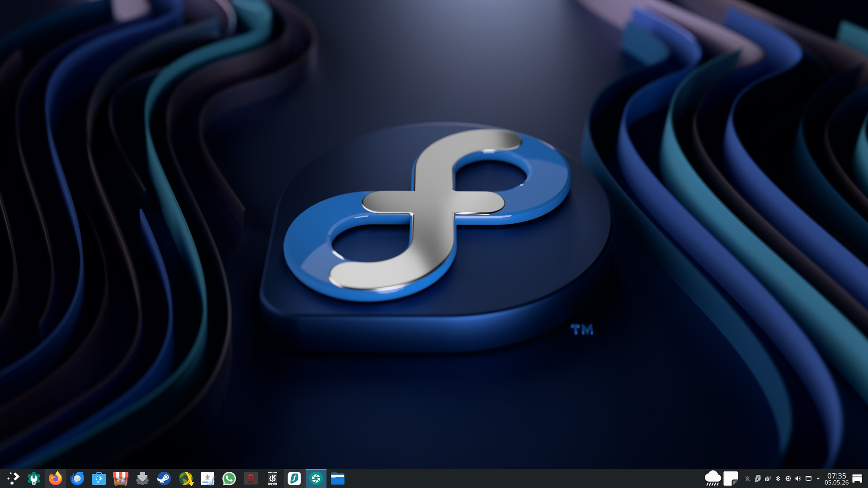Launch Steam from the taskbar
This screenshot has height=488, width=868.
point(164,478)
